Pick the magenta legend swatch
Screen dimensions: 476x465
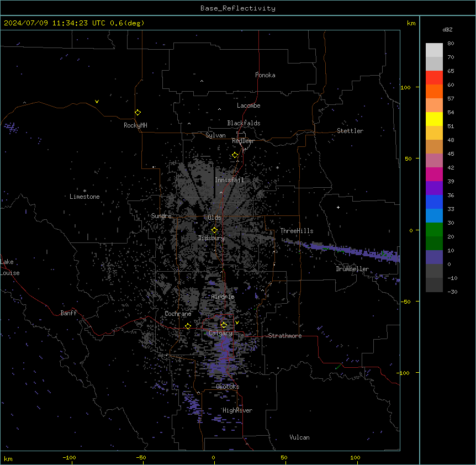tap(434, 174)
